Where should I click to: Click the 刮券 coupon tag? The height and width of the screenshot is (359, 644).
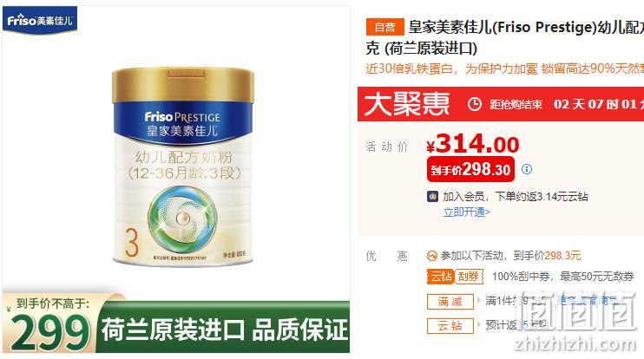(469, 276)
